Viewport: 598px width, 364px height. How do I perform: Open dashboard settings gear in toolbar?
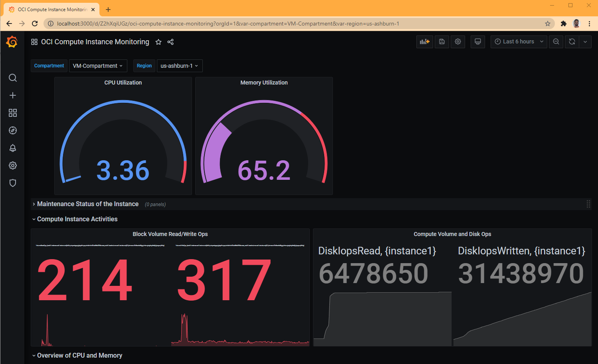point(458,41)
